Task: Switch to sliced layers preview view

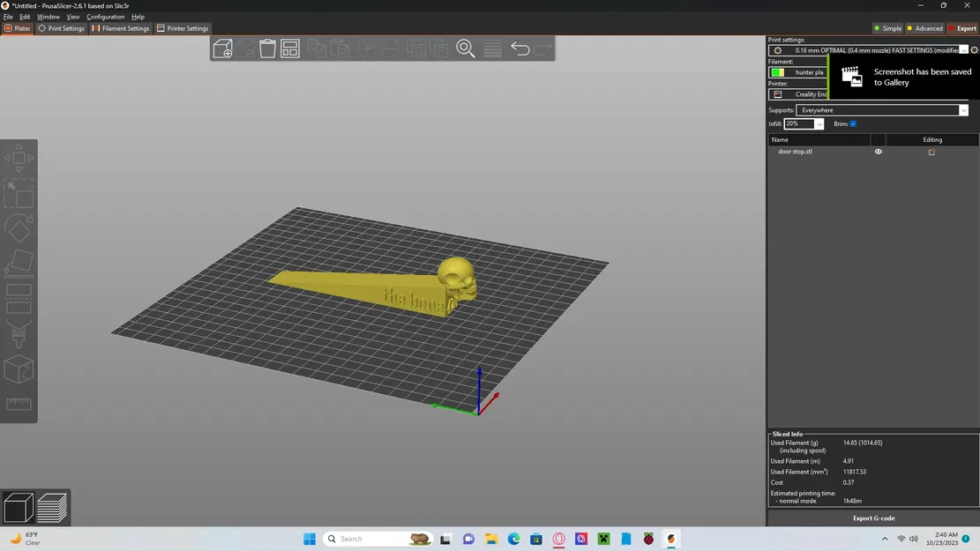Action: (x=52, y=507)
